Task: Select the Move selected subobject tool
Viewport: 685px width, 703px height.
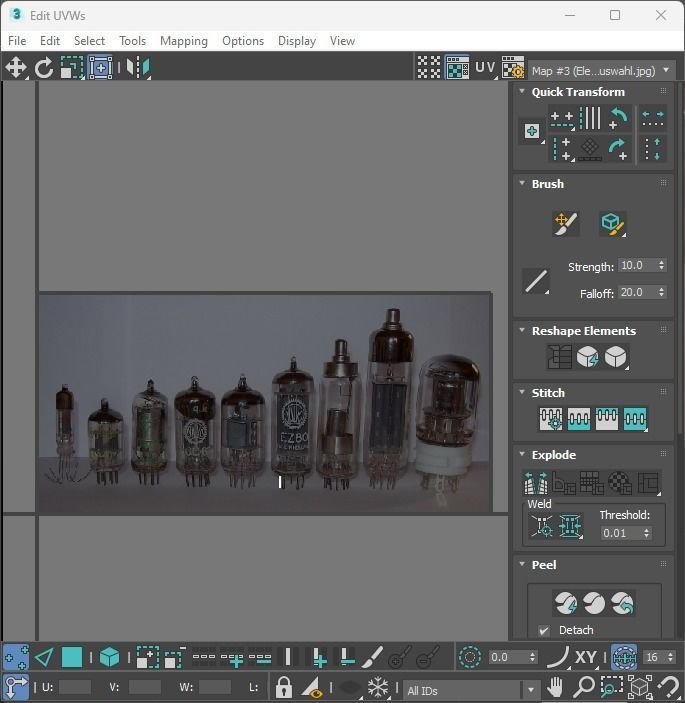Action: pos(16,68)
